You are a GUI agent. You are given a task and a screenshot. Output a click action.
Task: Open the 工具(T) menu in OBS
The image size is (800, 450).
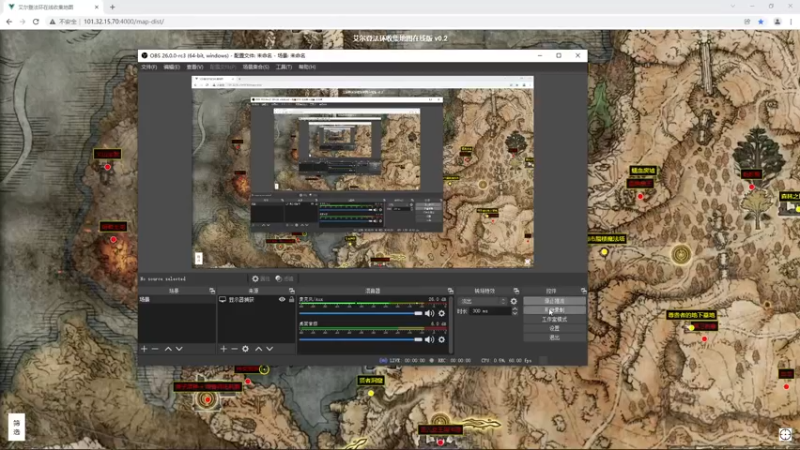pos(284,67)
